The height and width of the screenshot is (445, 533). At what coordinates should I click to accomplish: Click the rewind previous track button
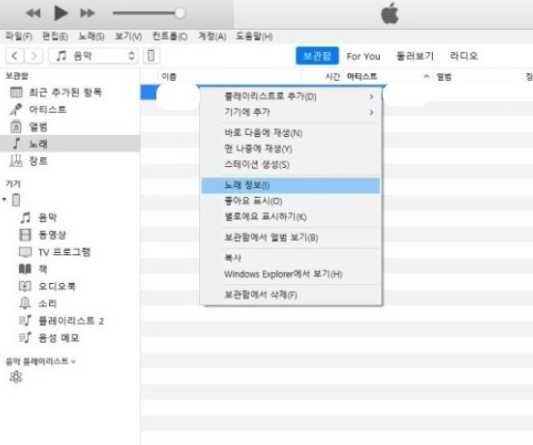[x=33, y=13]
